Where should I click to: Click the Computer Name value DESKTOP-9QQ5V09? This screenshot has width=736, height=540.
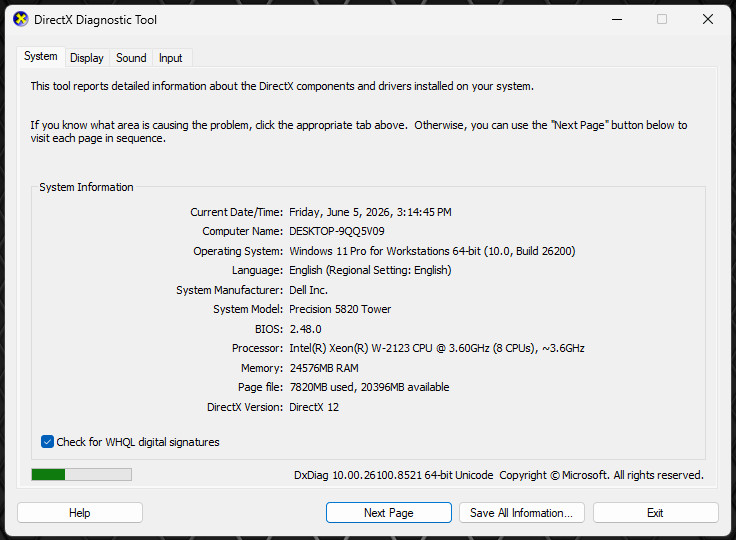click(x=337, y=231)
